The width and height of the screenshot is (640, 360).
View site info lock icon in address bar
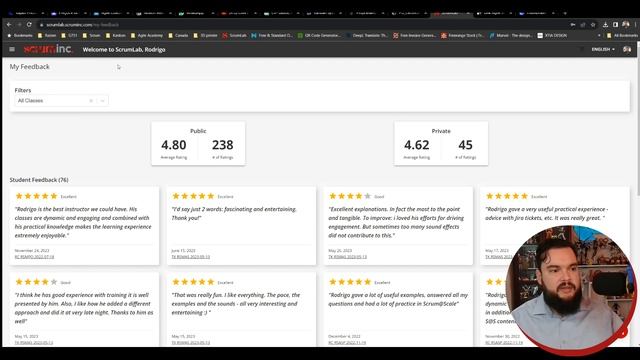pos(41,25)
